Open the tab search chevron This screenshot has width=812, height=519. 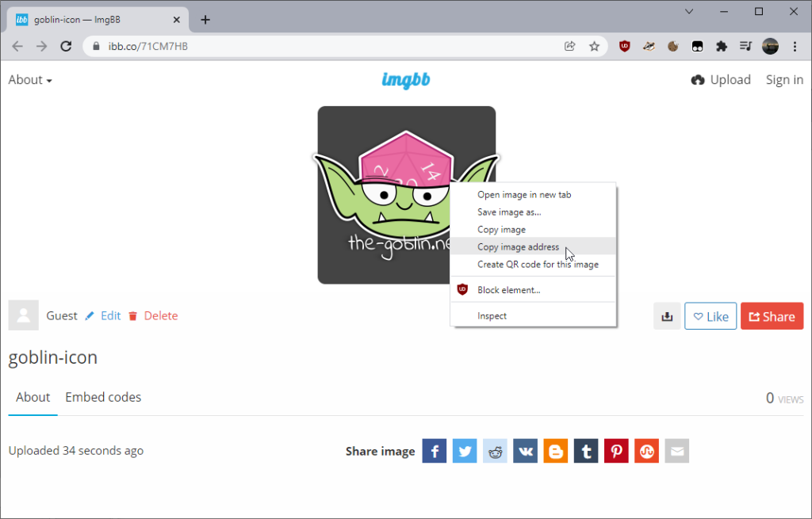click(689, 11)
